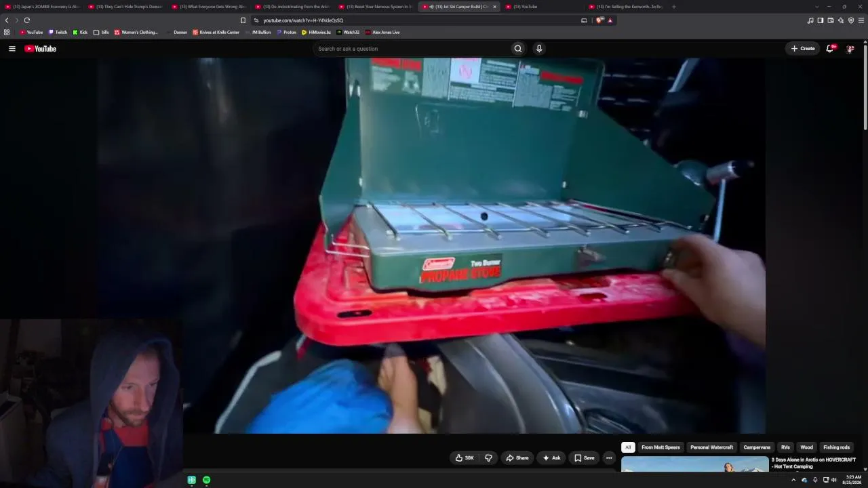Viewport: 868px width, 488px height.
Task: Open the Brave Wallet icon
Action: tap(831, 20)
